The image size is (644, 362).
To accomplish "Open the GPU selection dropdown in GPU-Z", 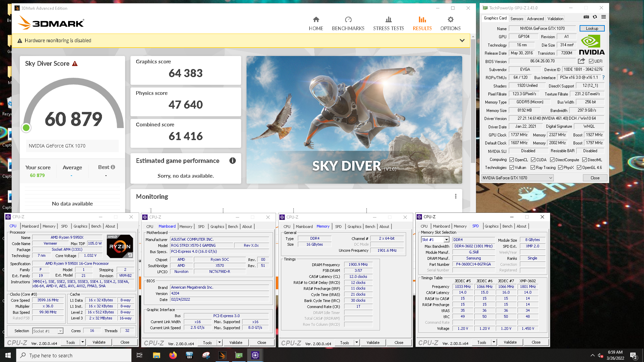I will coord(517,178).
